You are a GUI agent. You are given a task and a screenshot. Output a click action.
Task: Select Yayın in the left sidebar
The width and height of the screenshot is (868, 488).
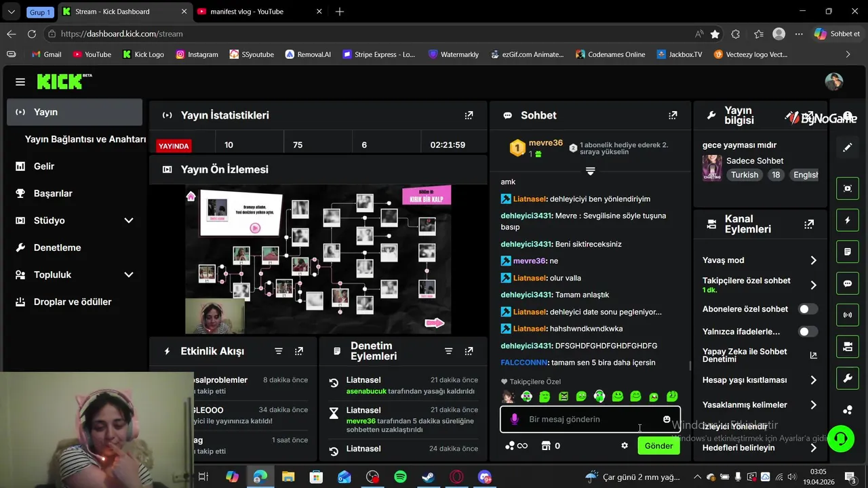point(75,112)
